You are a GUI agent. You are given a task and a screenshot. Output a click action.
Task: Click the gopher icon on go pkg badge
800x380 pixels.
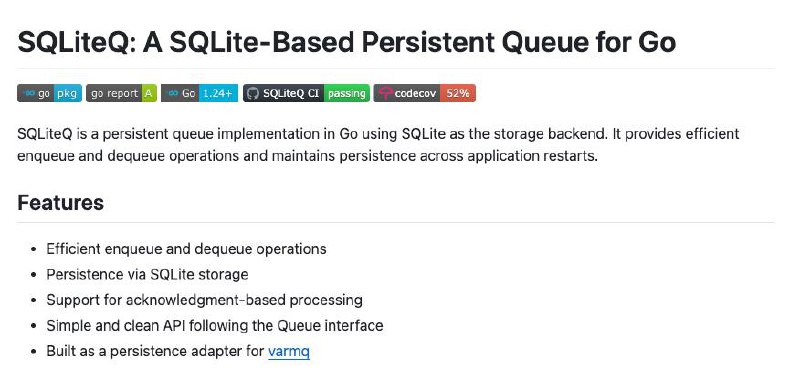(x=29, y=93)
